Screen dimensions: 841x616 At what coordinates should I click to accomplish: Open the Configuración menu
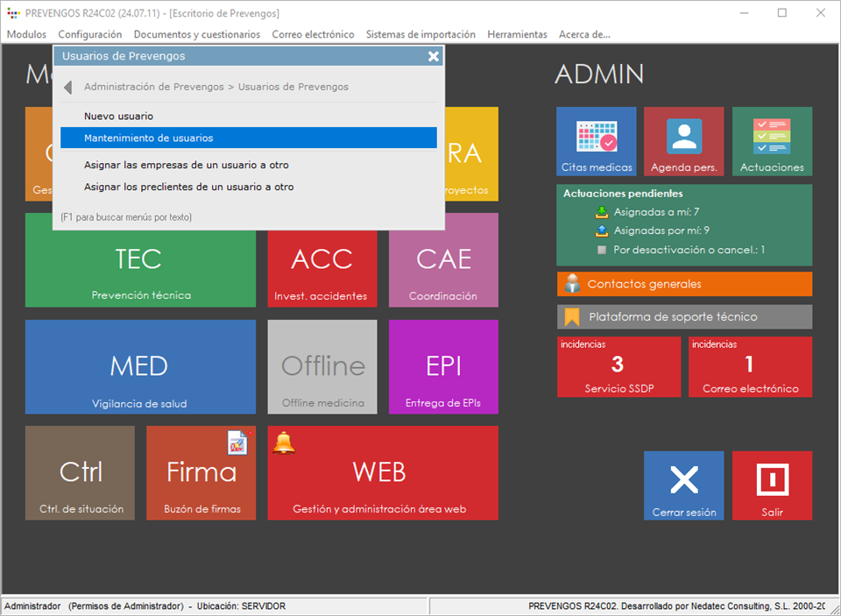tap(90, 34)
